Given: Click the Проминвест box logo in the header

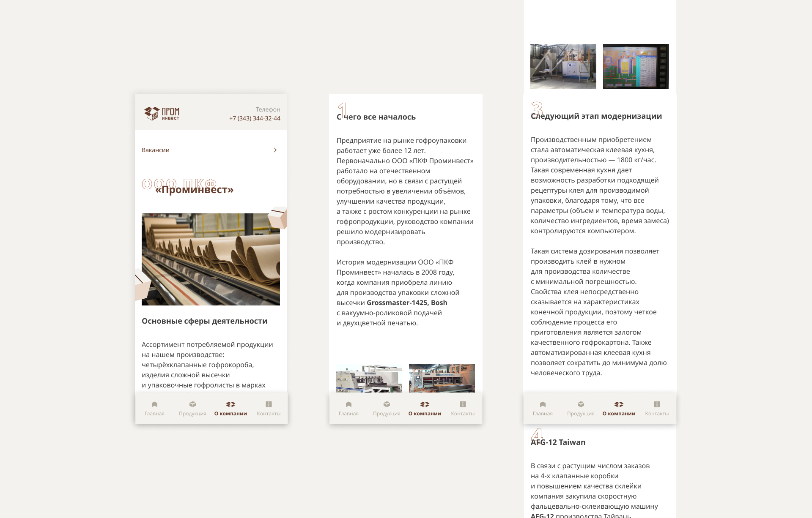Looking at the screenshot, I should (151, 113).
